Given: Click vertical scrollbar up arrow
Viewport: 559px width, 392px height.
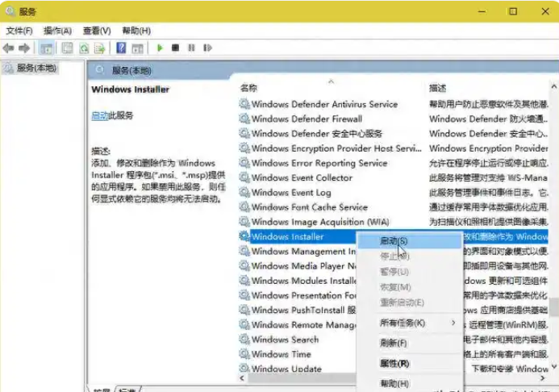Looking at the screenshot, I should (x=553, y=86).
